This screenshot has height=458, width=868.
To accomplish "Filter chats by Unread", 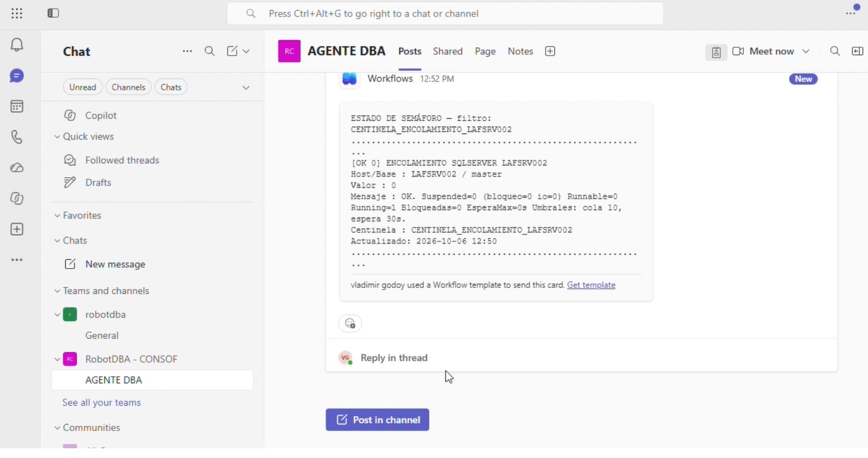I will (82, 87).
